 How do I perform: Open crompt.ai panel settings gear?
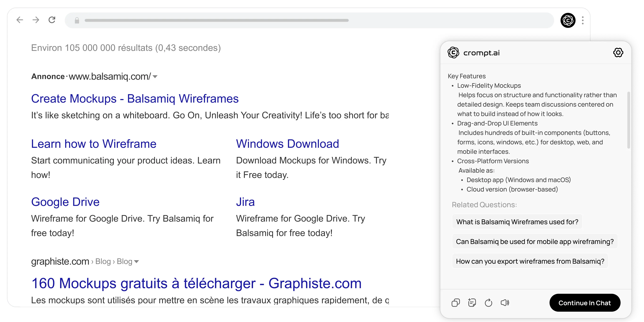point(618,53)
